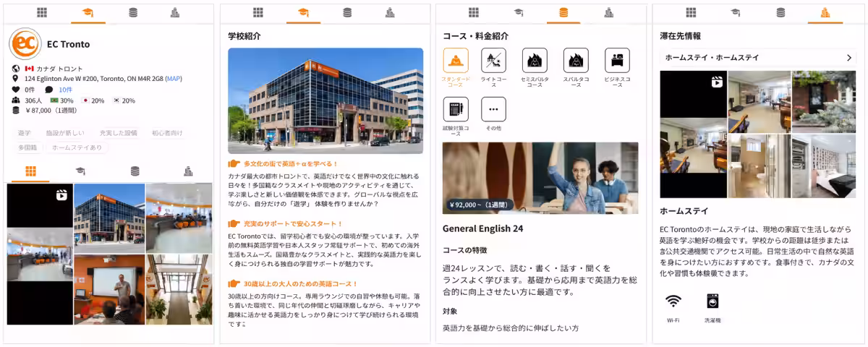The image size is (868, 347).
Task: Open the grid tab atop the EC Tronto panel
Action: (x=42, y=12)
